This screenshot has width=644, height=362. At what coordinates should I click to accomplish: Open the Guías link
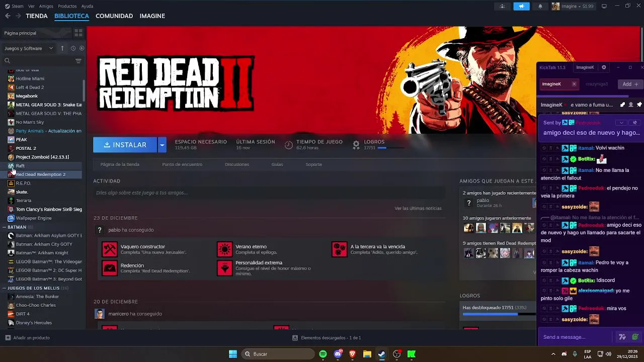277,164
